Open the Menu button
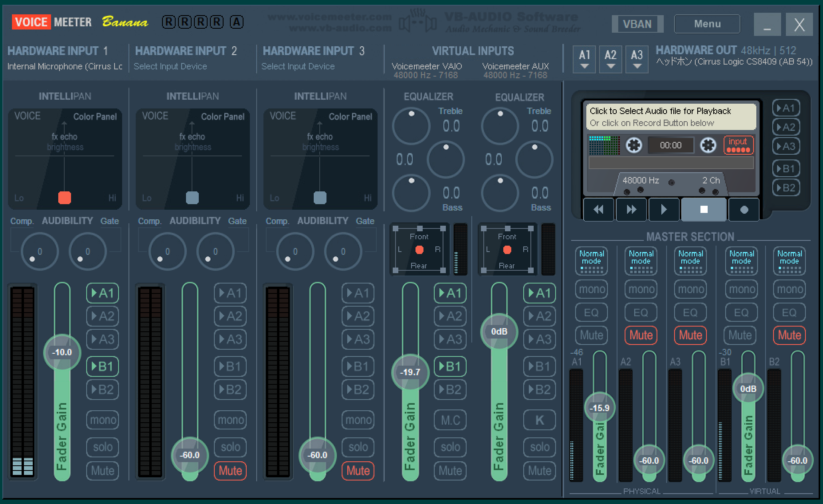This screenshot has width=823, height=504. tap(707, 24)
